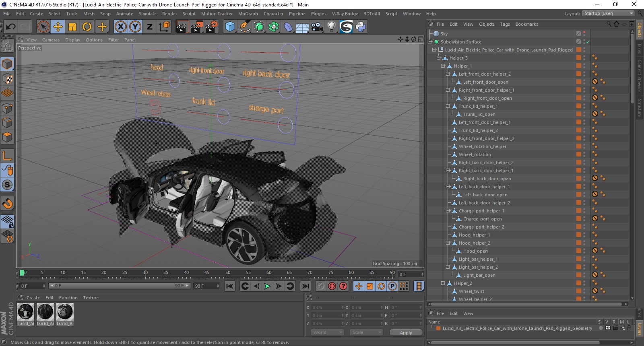Enable Edges mode in left toolbar
The width and height of the screenshot is (644, 346).
(x=7, y=123)
